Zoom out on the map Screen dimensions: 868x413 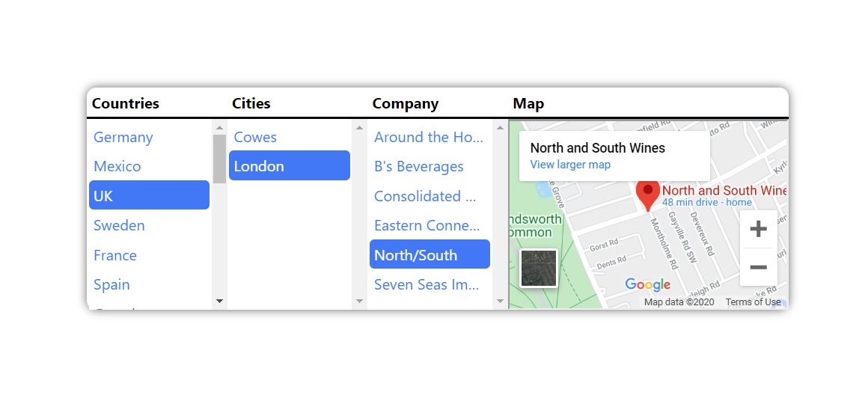[x=758, y=267]
